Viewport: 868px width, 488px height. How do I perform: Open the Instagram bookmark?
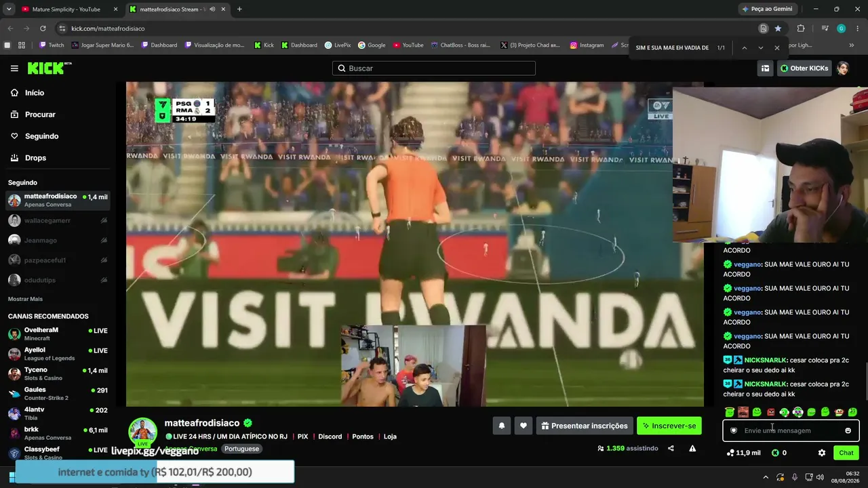587,45
